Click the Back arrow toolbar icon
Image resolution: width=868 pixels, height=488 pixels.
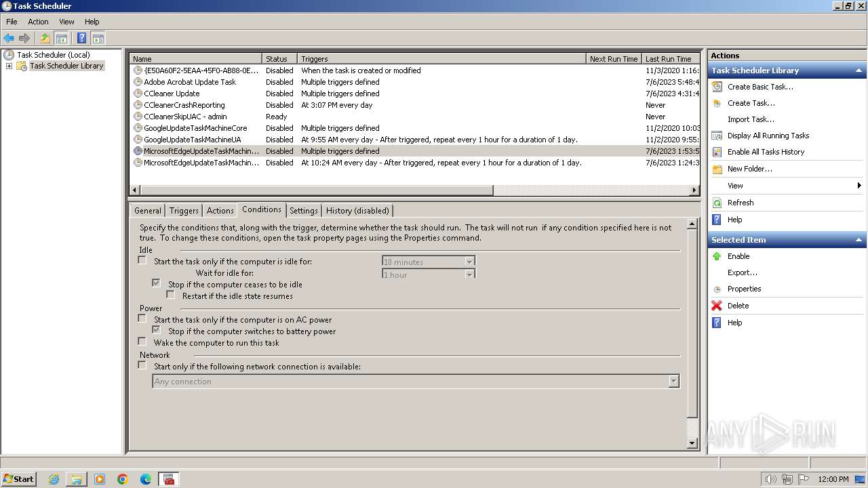(9, 39)
